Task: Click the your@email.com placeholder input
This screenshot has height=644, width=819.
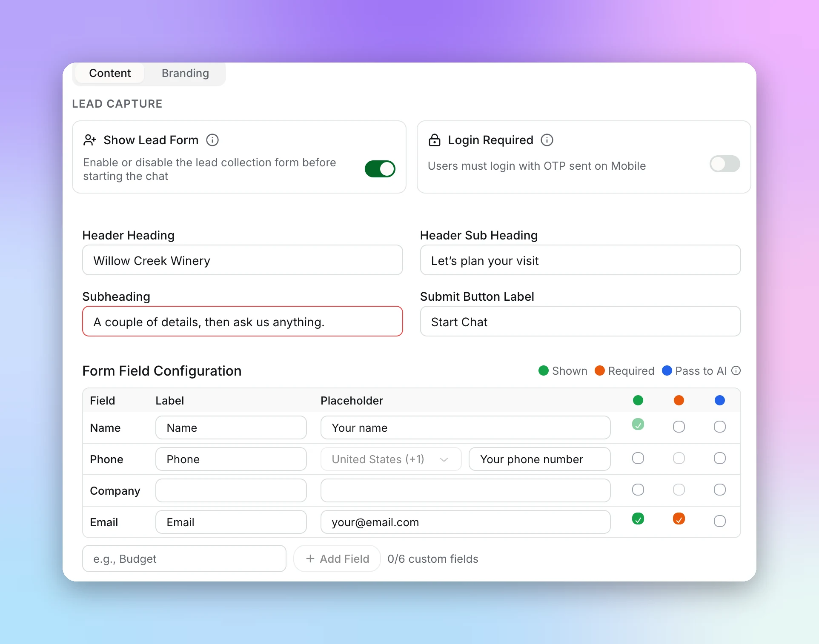Action: click(x=466, y=522)
